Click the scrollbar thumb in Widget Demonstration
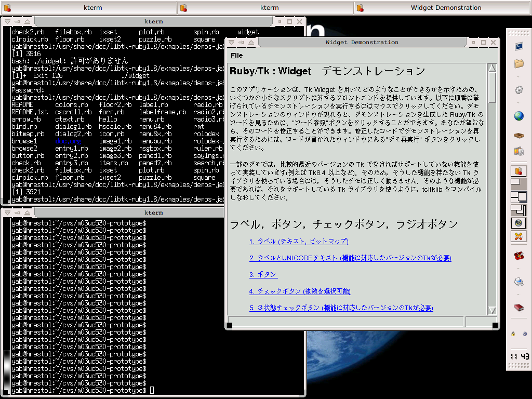The width and height of the screenshot is (532, 399). coord(492,87)
